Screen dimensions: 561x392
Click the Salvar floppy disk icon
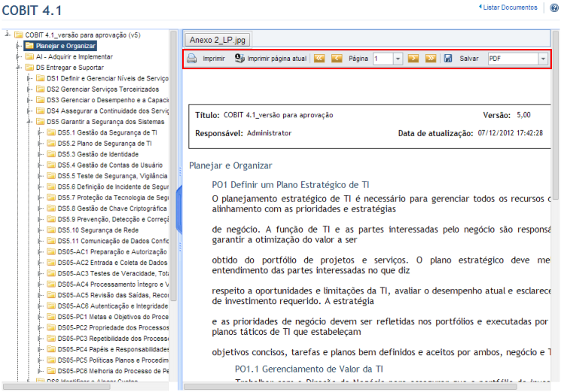point(448,58)
